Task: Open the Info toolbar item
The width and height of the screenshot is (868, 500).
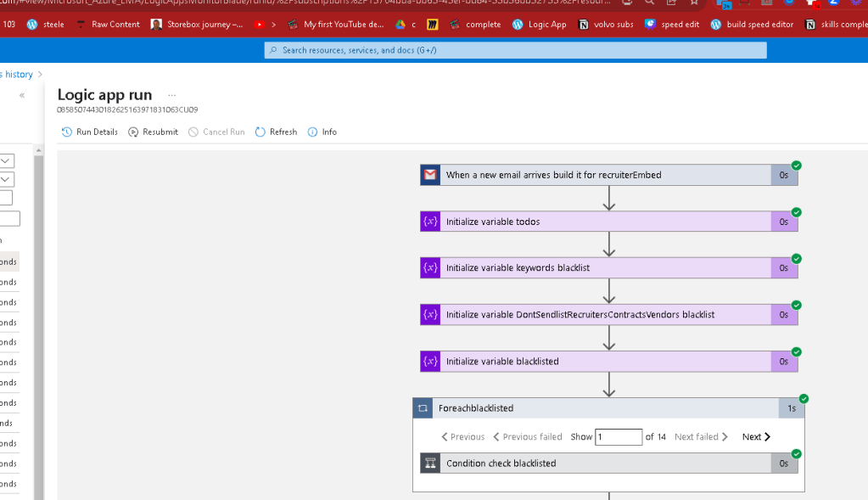Action: coord(322,132)
